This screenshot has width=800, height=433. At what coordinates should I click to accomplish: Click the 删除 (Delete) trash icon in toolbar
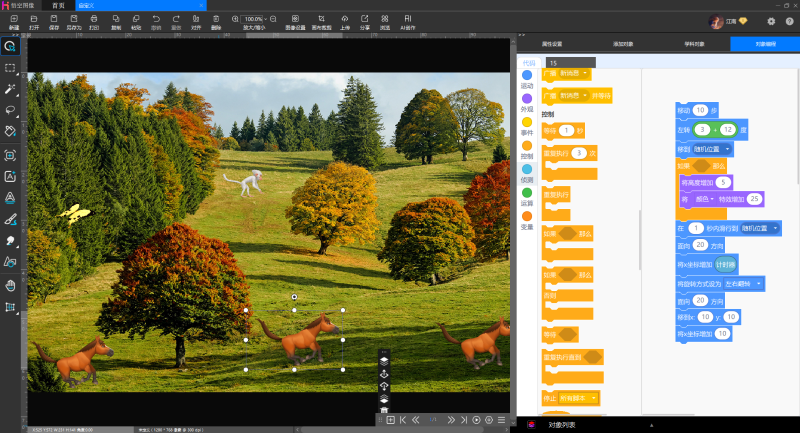(217, 20)
